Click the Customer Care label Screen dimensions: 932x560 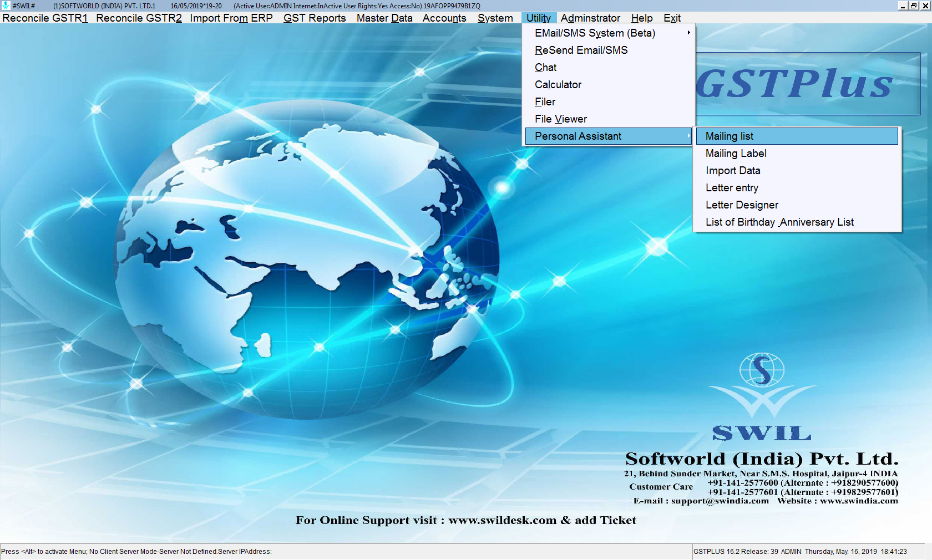pos(661,487)
